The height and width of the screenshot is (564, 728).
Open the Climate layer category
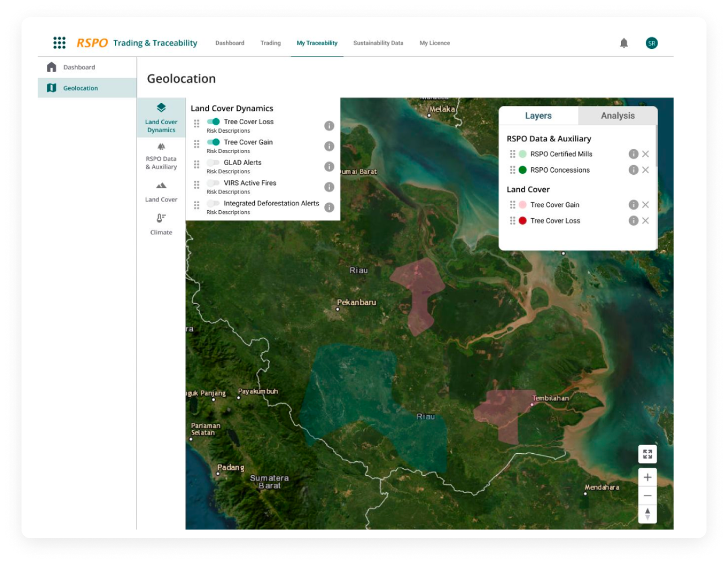click(161, 224)
